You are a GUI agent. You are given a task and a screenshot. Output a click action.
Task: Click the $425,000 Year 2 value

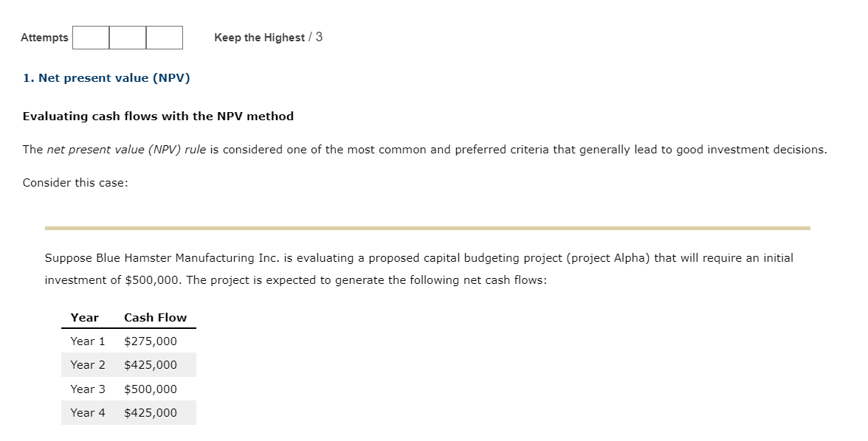(x=151, y=364)
